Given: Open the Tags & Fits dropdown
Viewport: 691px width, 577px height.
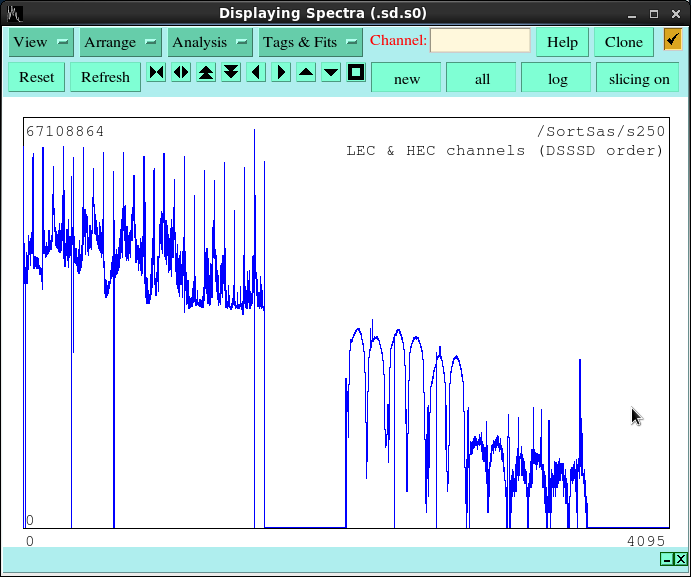Looking at the screenshot, I should [310, 42].
